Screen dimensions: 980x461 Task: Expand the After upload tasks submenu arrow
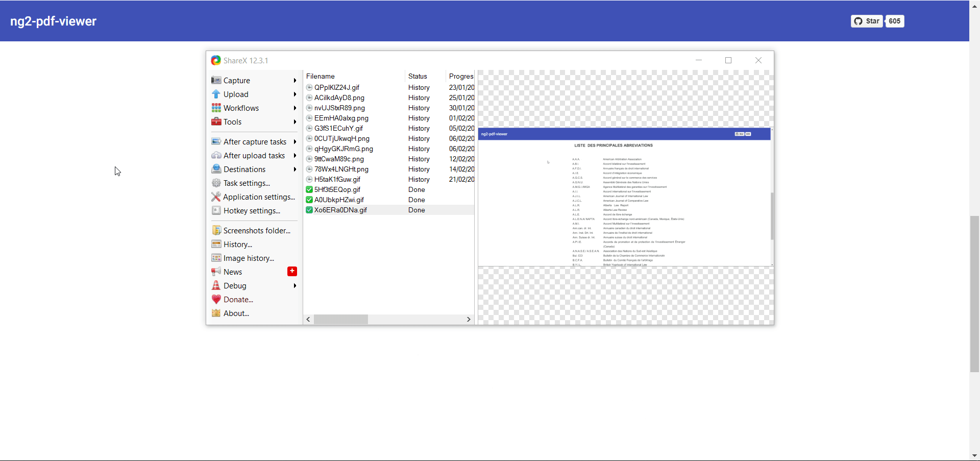pyautogui.click(x=295, y=155)
